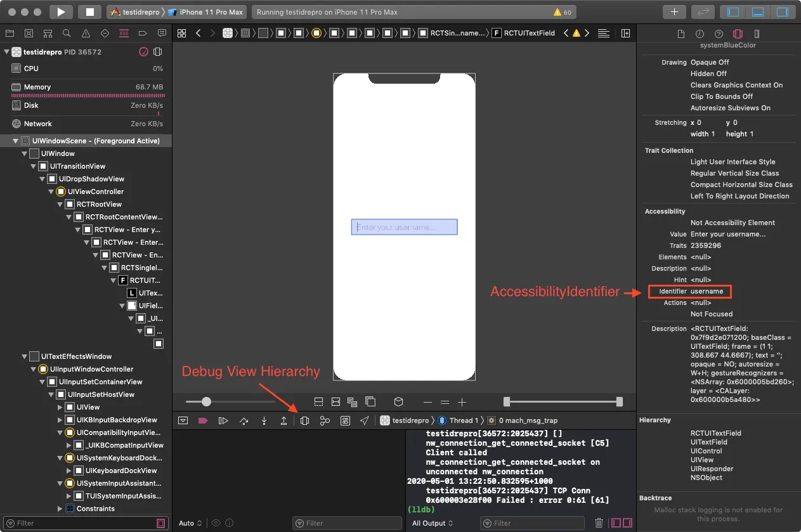Expand the Constraints tree item
The width and height of the screenshot is (801, 532).
(x=60, y=509)
